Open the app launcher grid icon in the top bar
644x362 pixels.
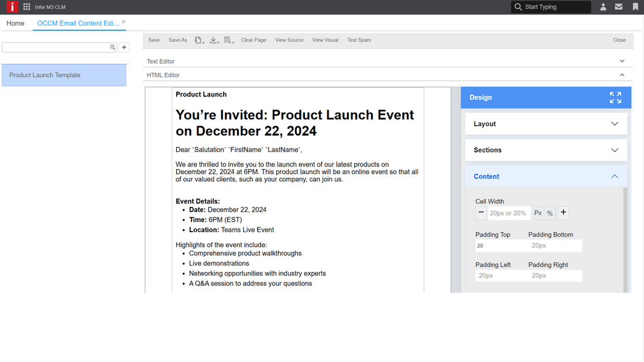coord(26,6)
